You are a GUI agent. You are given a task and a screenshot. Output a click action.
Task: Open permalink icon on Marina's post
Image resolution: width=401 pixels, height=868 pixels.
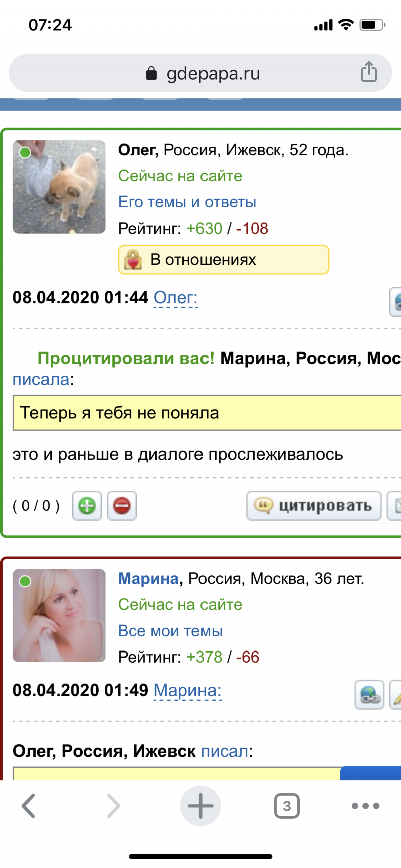[369, 694]
